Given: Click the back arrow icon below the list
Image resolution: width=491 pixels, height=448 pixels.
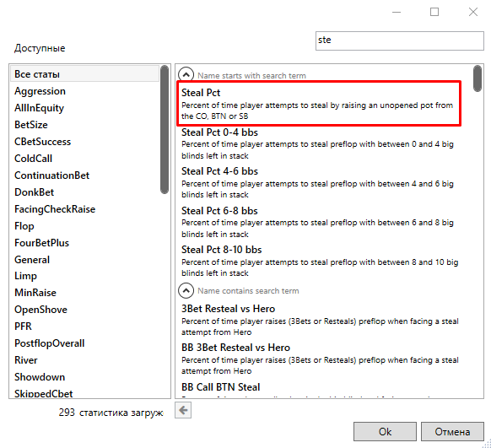Looking at the screenshot, I should tap(183, 410).
